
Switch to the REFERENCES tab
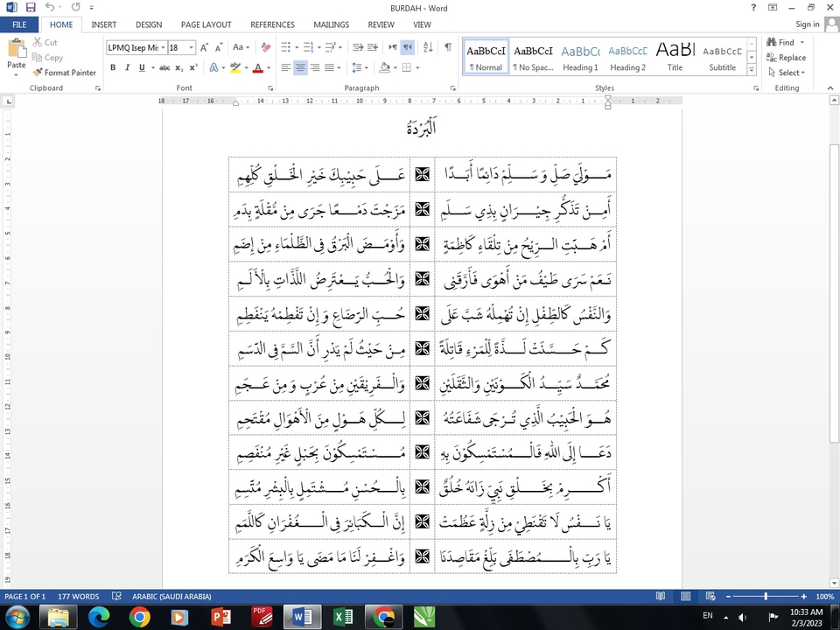coord(273,24)
